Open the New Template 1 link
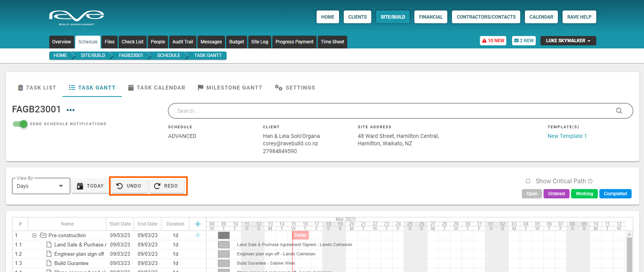 (567, 136)
